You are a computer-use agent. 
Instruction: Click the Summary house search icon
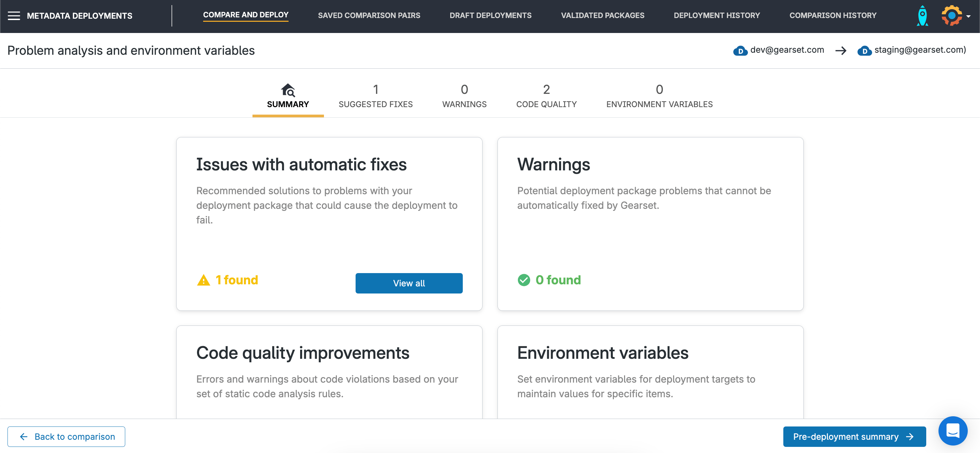[288, 90]
